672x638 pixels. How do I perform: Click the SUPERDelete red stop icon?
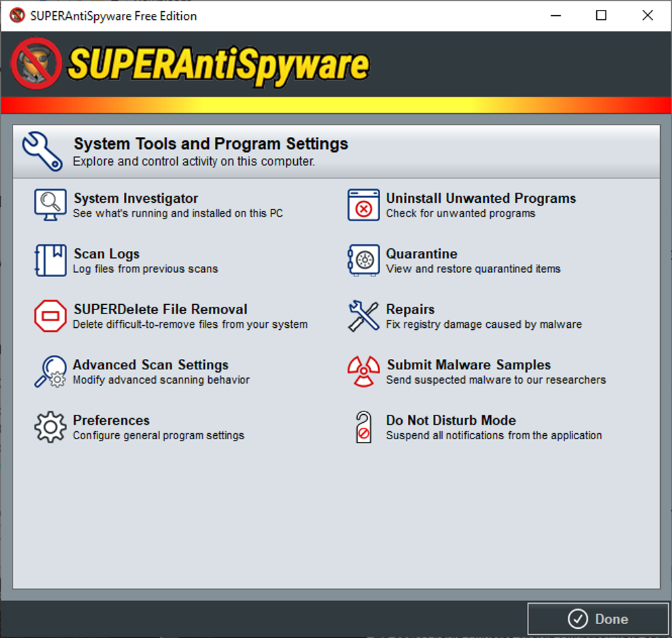tap(50, 316)
